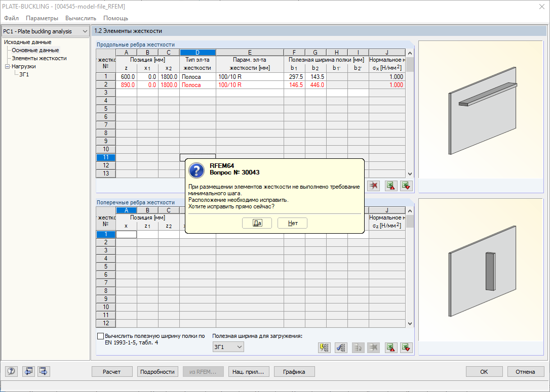Screen dimensions: 550x392
Task: Import transverse stiffeners table from Excel
Action: pyautogui.click(x=406, y=347)
